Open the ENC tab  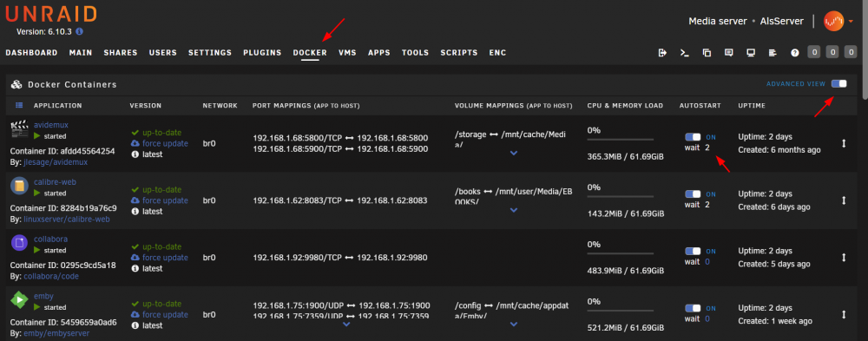(x=497, y=53)
